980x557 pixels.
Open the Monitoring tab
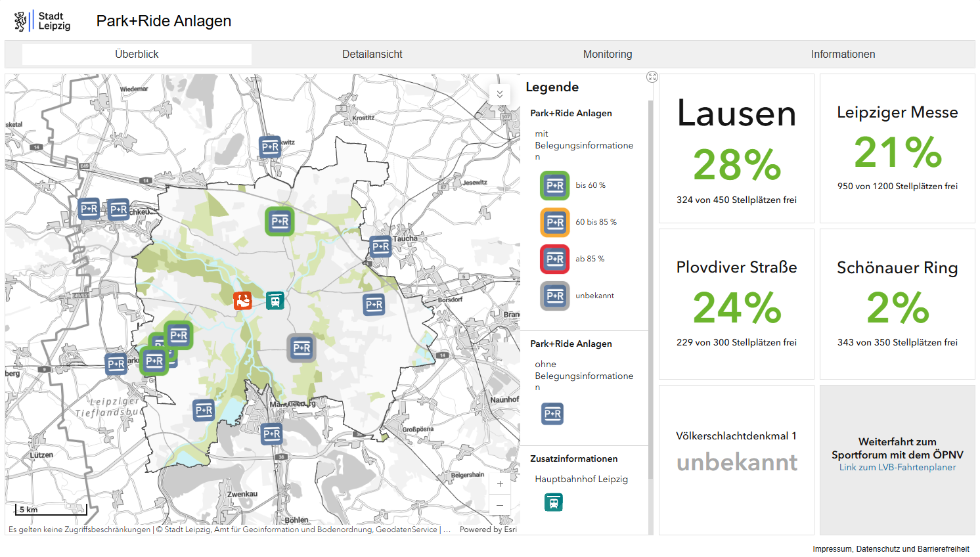[x=608, y=55]
